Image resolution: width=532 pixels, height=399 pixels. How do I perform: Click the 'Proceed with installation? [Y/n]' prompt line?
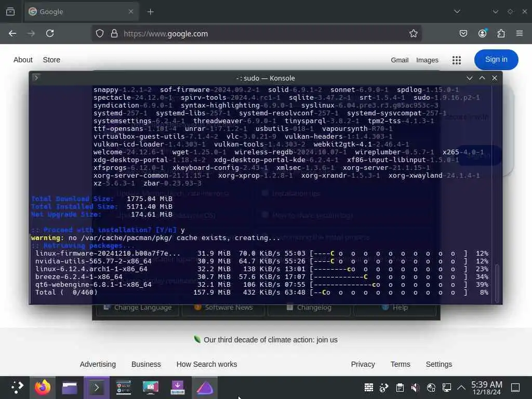pos(108,230)
